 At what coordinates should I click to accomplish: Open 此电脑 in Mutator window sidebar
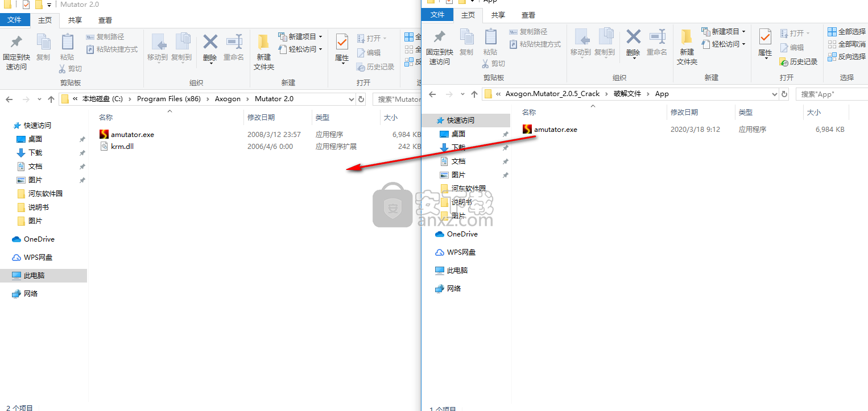34,275
